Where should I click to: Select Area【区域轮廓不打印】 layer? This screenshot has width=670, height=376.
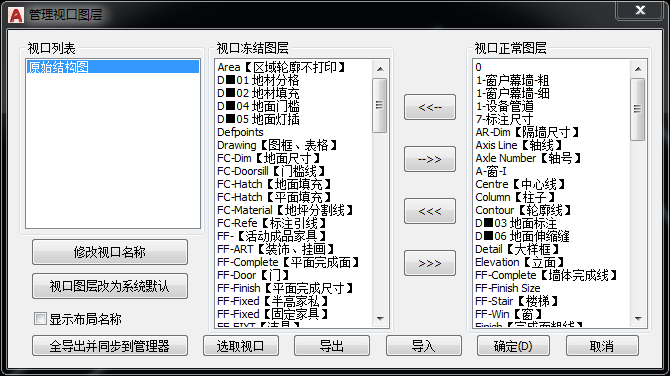point(282,67)
